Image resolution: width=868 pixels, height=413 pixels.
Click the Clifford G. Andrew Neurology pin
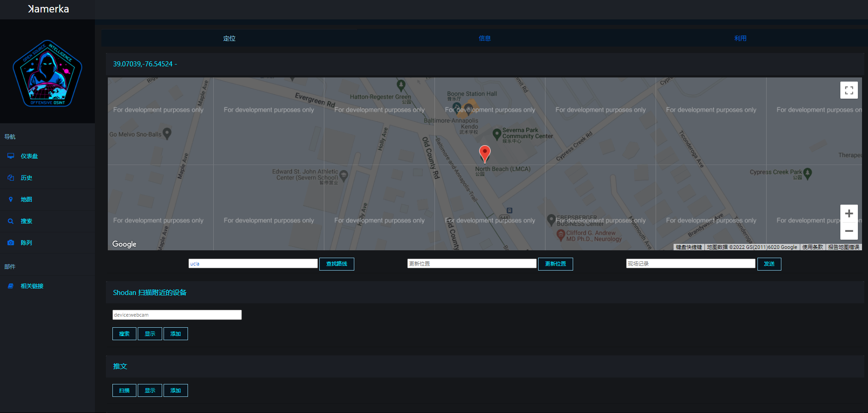(x=561, y=236)
